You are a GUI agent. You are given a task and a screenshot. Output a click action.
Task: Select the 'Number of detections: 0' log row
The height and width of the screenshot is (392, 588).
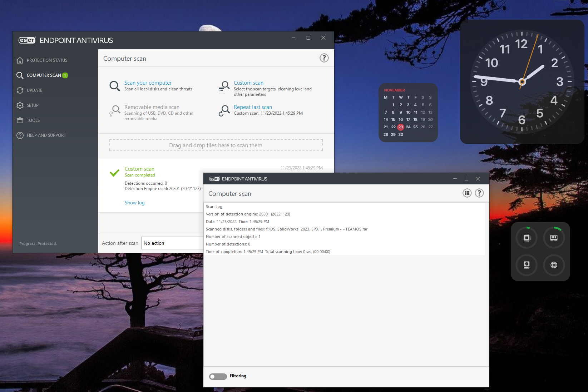pyautogui.click(x=345, y=244)
